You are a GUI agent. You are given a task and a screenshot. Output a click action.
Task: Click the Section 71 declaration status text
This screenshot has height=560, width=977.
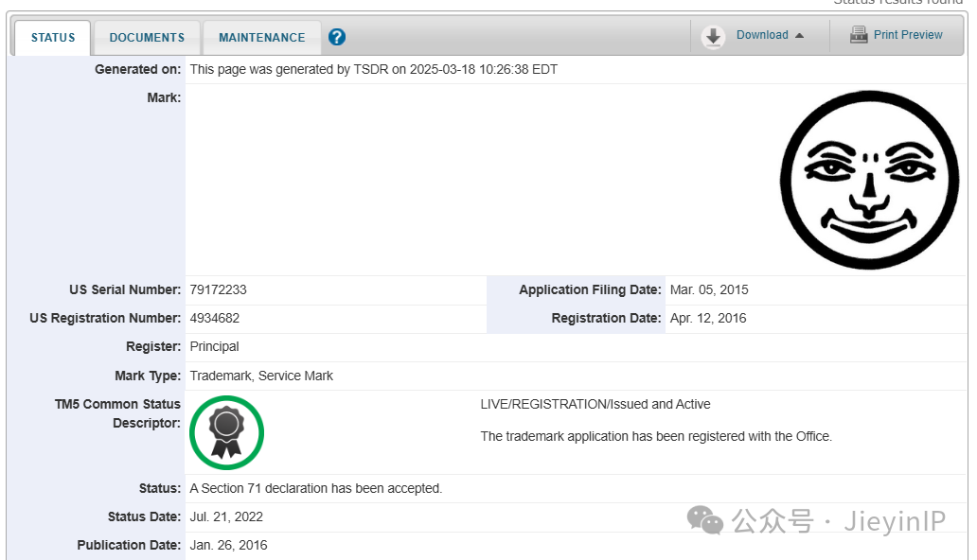tap(316, 488)
